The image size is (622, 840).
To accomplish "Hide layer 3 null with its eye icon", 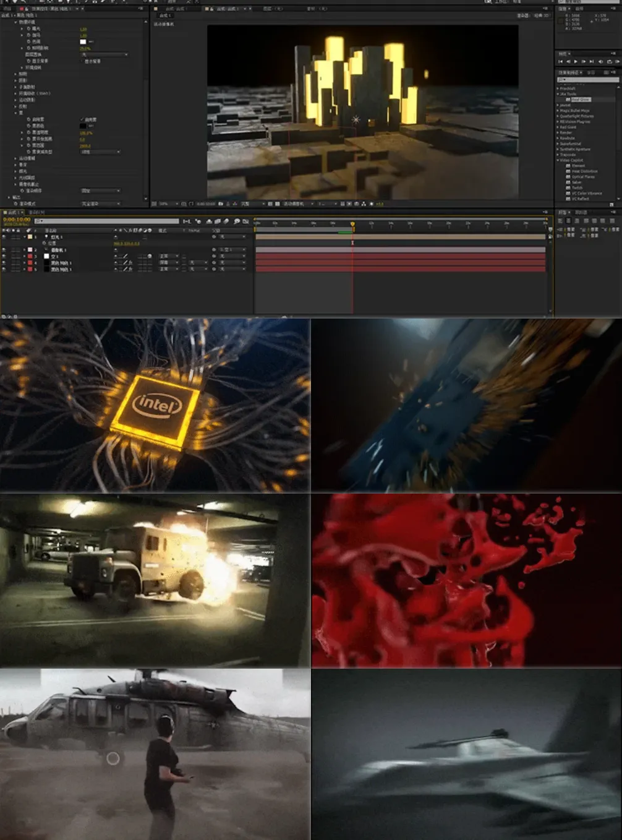I will tap(4, 256).
